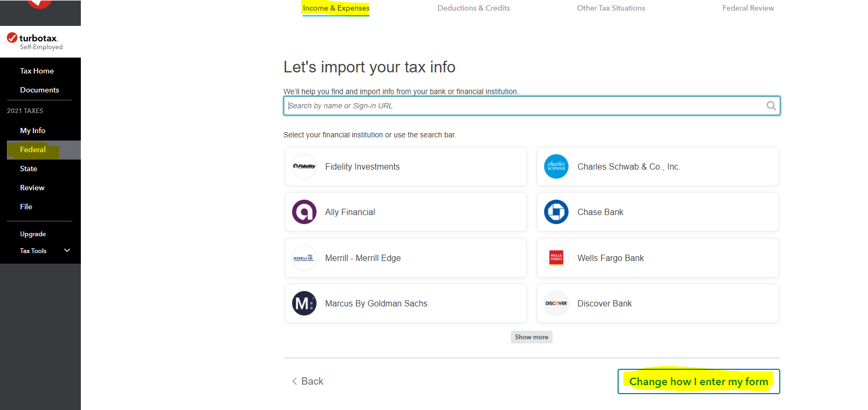Choose Marcus By Goldman Sachs
This screenshot has width=868, height=410.
tap(405, 303)
